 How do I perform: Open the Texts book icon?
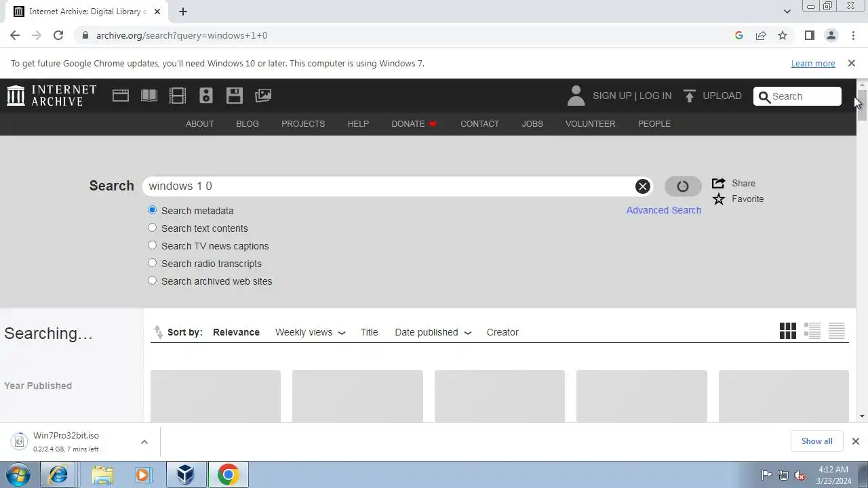click(149, 96)
